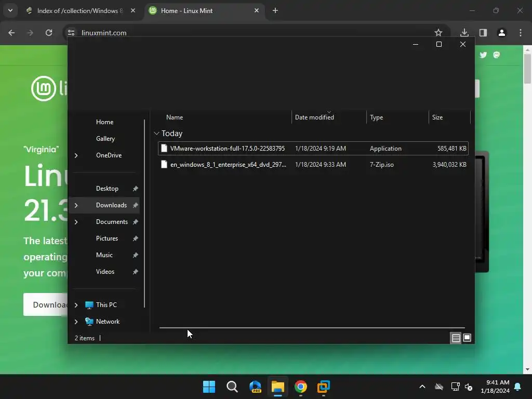Open Videos in navigation pane
Image resolution: width=532 pixels, height=399 pixels.
point(105,272)
